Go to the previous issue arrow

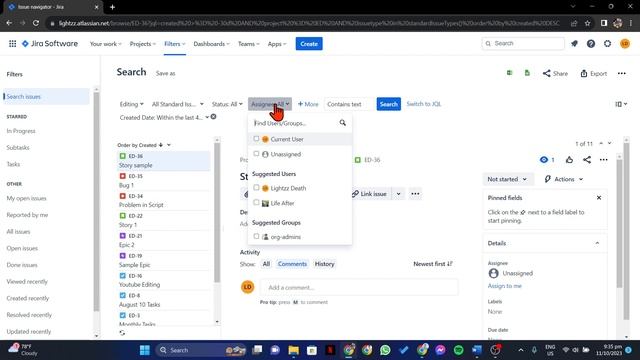[x=601, y=144]
